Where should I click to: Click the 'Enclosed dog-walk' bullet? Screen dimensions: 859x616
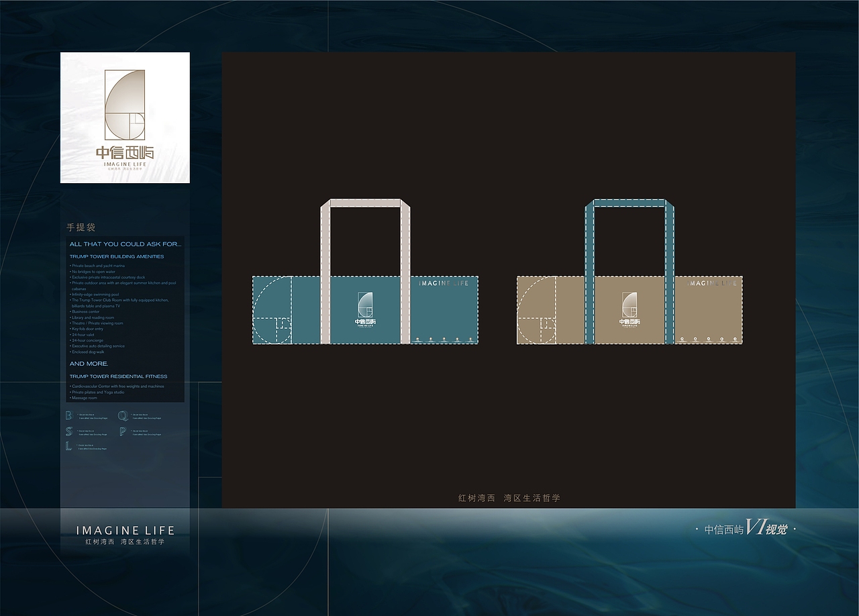click(x=87, y=352)
